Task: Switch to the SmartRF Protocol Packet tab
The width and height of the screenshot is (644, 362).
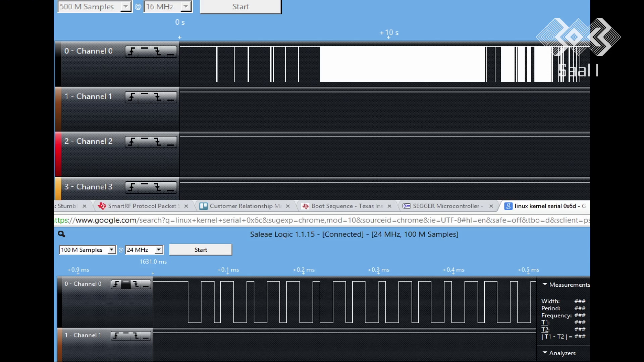Action: click(144, 206)
